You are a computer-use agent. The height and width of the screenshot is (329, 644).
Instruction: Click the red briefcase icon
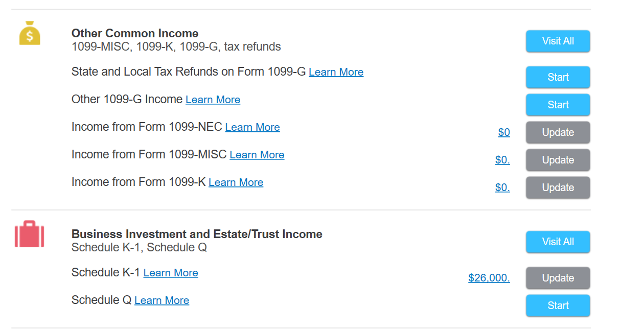click(30, 234)
